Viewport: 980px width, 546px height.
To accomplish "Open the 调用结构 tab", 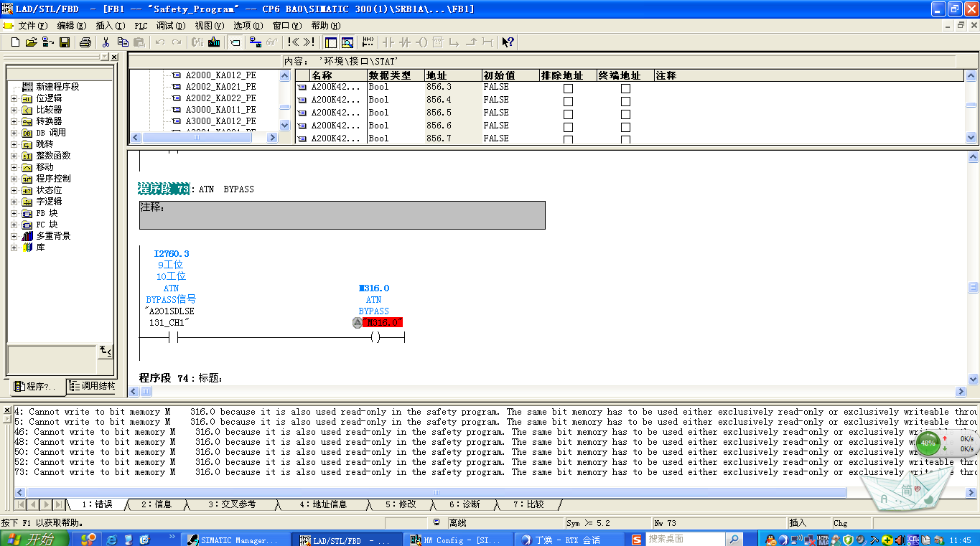I will 92,386.
